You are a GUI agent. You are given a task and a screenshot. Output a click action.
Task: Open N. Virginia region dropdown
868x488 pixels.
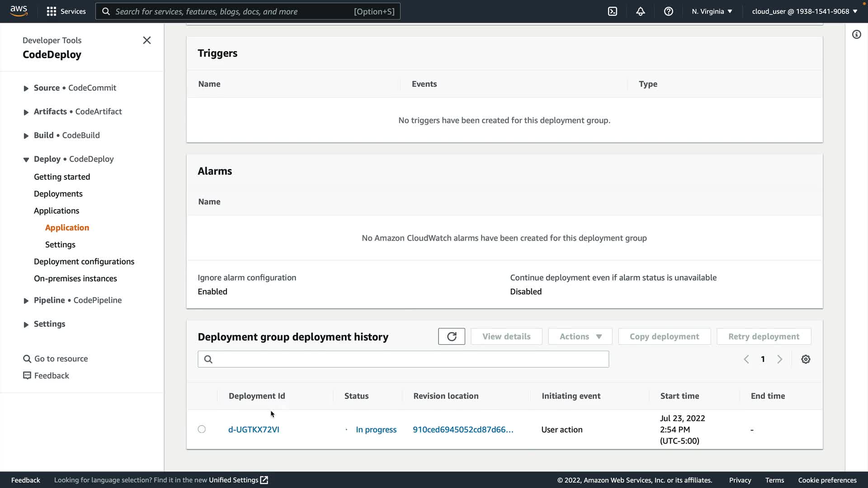(x=712, y=11)
